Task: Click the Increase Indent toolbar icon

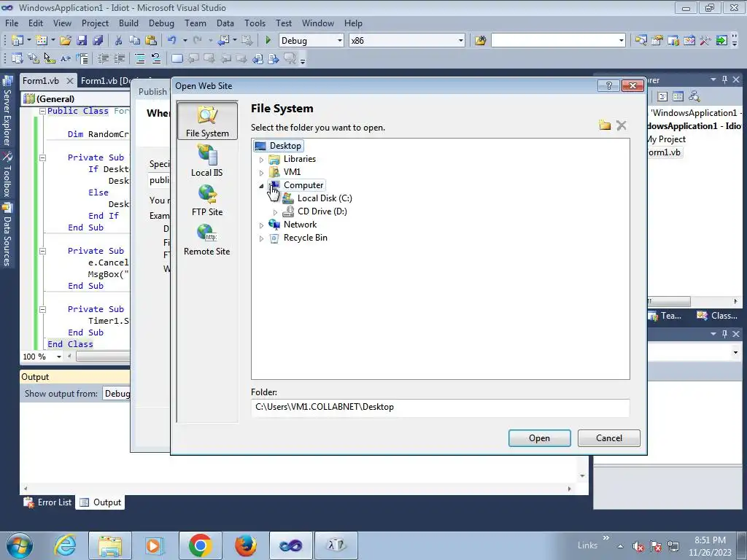Action: click(119, 58)
